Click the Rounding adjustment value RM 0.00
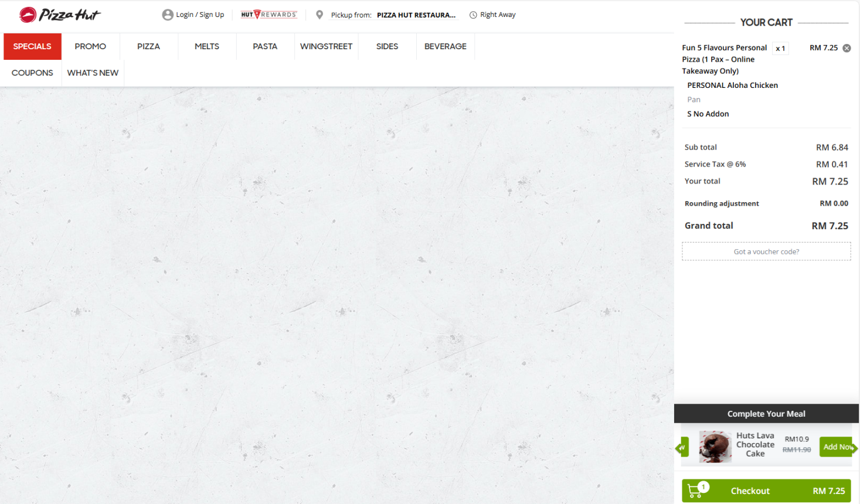 [x=834, y=203]
